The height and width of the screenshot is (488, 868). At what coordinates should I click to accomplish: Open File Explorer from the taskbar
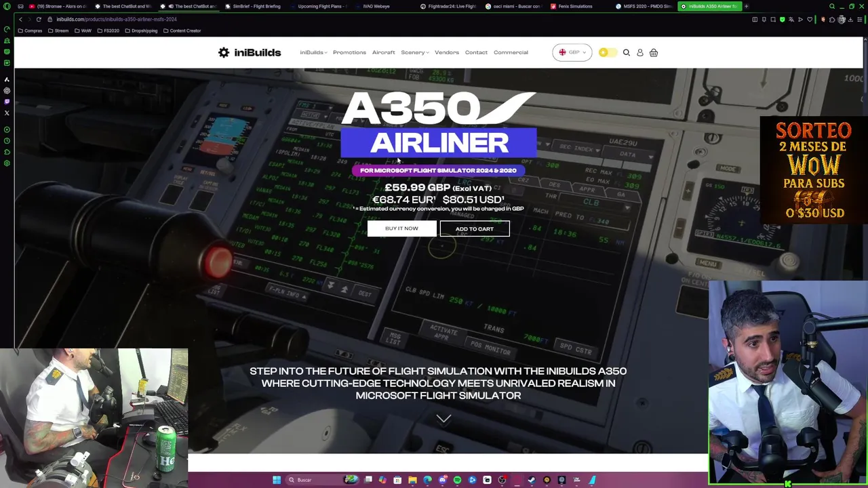coord(412,480)
